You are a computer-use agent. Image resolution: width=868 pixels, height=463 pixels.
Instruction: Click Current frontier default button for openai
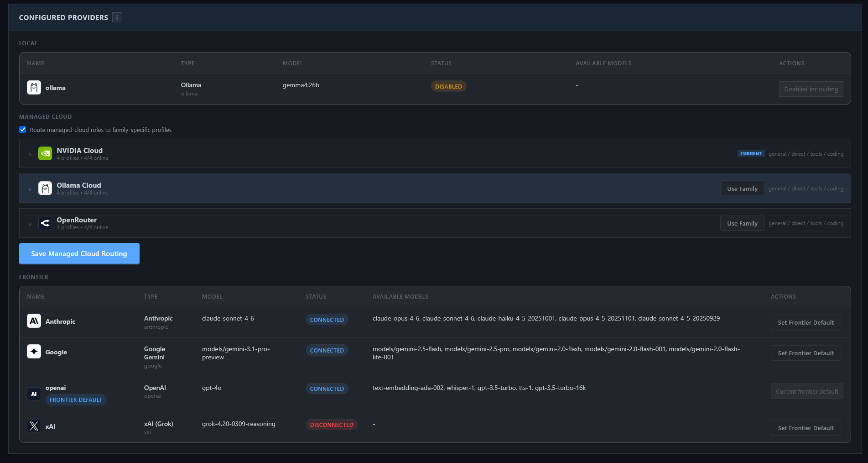[x=807, y=391]
